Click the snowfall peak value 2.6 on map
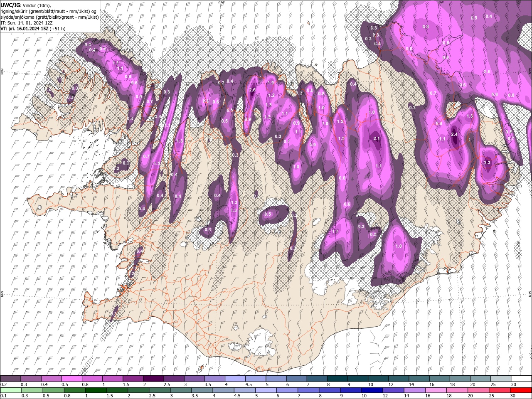The width and height of the screenshot is (532, 399). click(x=252, y=90)
